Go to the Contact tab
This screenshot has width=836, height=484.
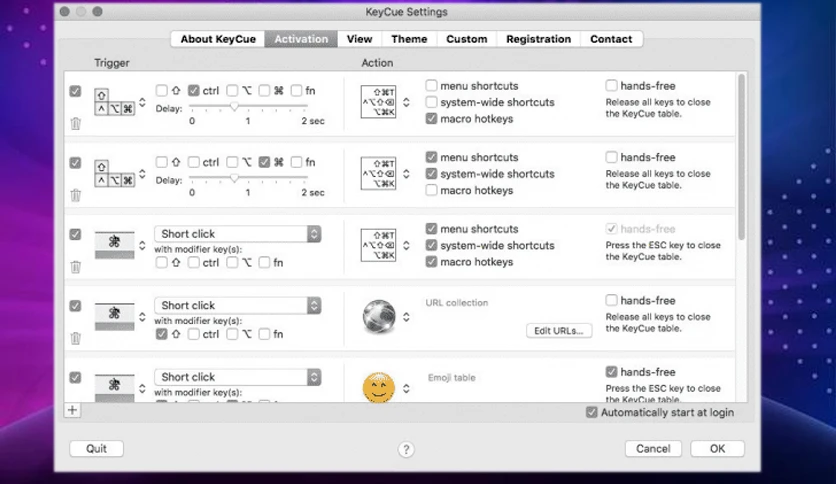click(x=611, y=39)
